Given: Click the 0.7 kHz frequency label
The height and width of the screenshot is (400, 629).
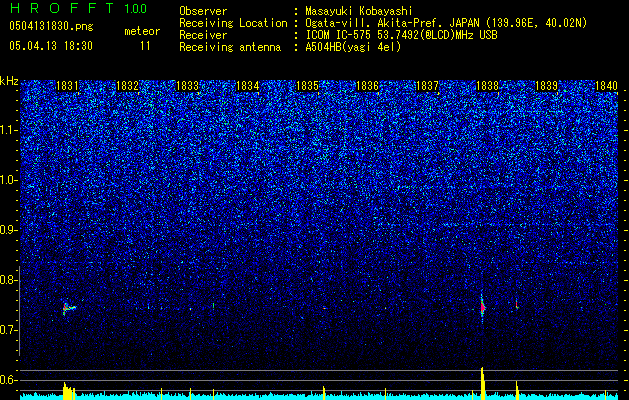Looking at the screenshot, I should tap(8, 330).
